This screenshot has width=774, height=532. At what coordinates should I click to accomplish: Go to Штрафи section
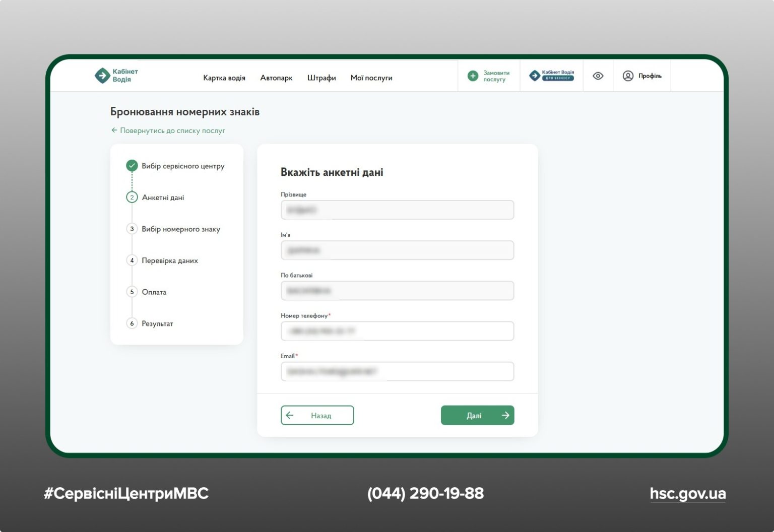[321, 78]
